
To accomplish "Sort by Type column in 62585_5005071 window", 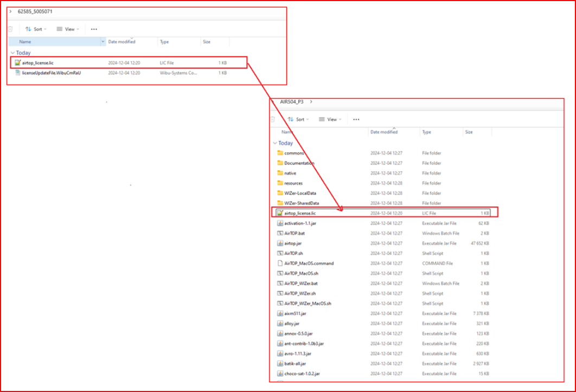I will click(164, 42).
